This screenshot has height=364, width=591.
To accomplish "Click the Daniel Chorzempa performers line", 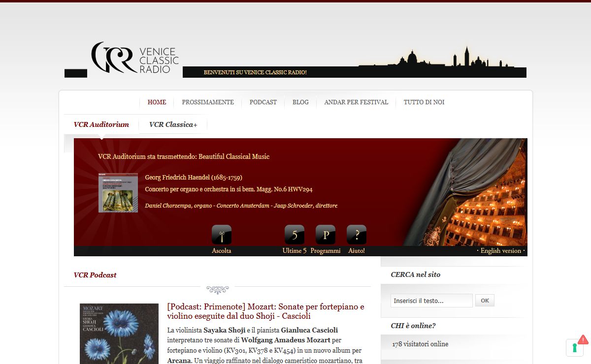I will pyautogui.click(x=241, y=206).
